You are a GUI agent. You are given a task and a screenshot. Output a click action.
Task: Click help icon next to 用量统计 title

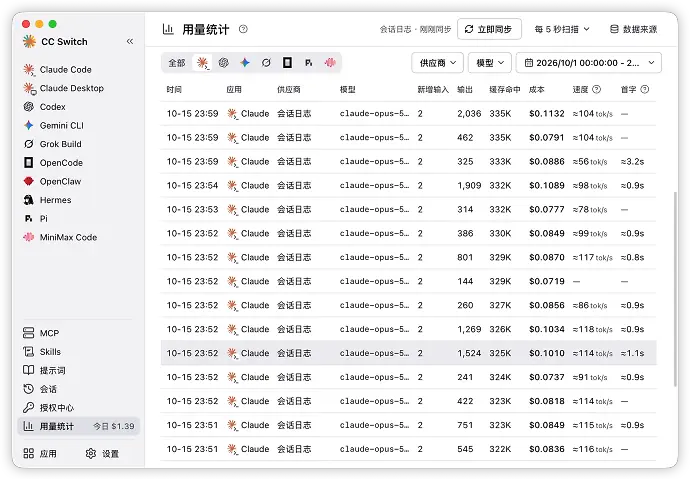click(x=243, y=29)
